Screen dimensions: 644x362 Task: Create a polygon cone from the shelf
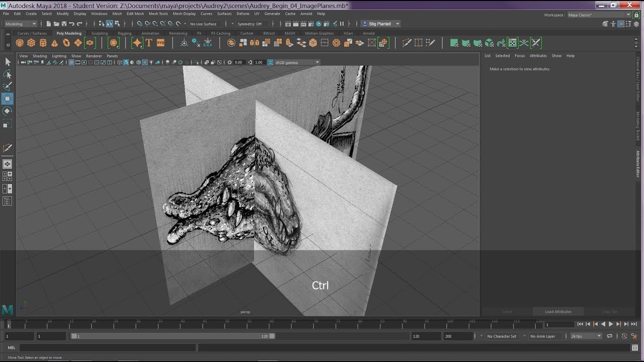coord(54,43)
